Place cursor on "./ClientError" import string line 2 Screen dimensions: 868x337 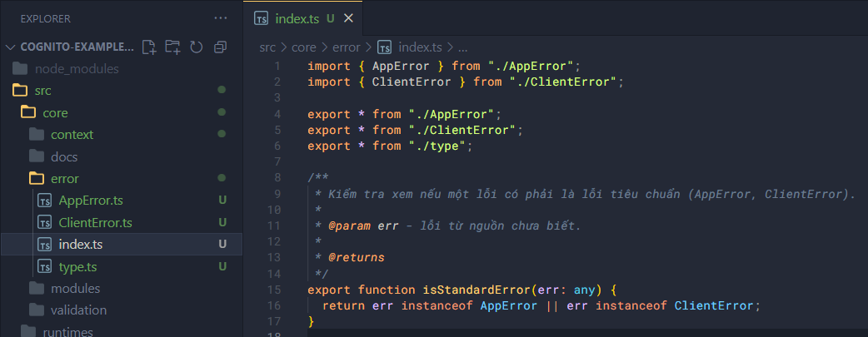click(564, 82)
